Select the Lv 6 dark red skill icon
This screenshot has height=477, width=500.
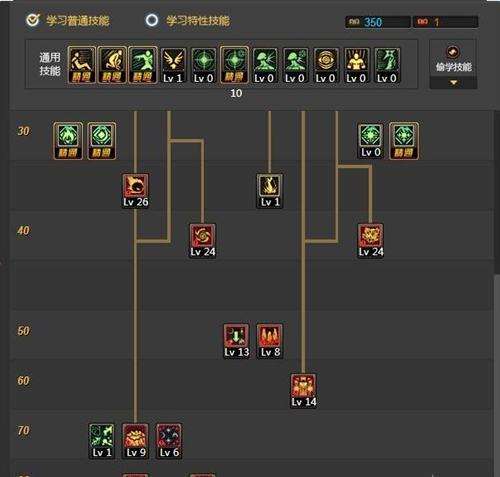(169, 441)
